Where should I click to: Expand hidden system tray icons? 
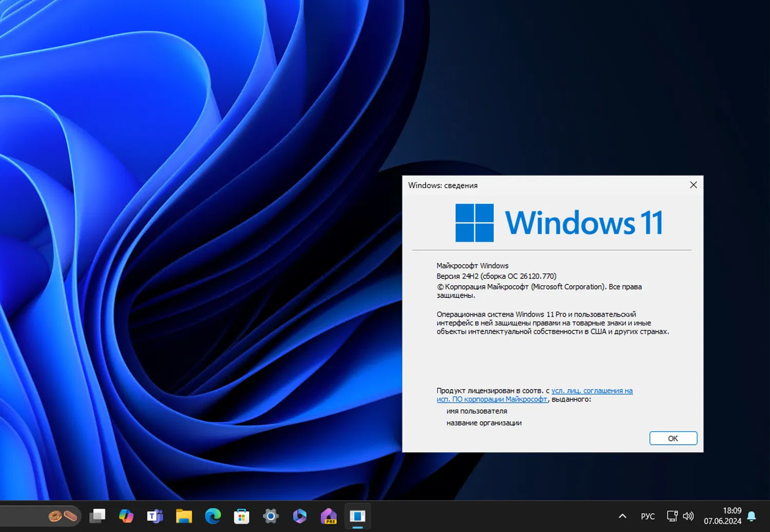point(622,516)
